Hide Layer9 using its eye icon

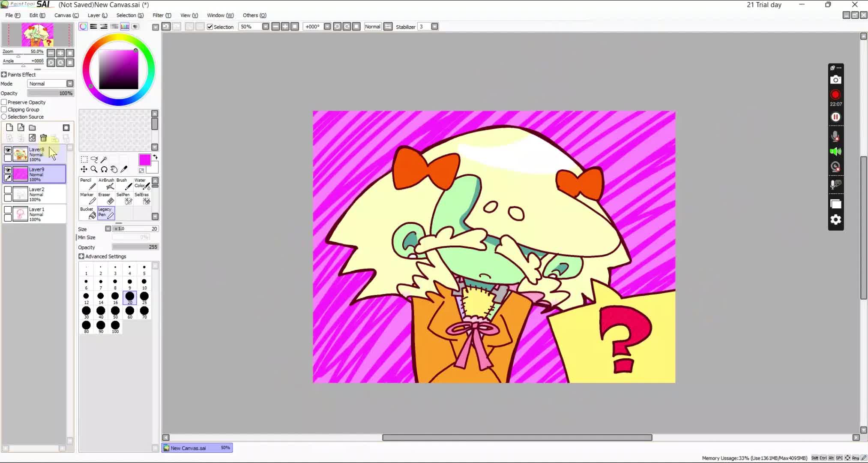8,170
